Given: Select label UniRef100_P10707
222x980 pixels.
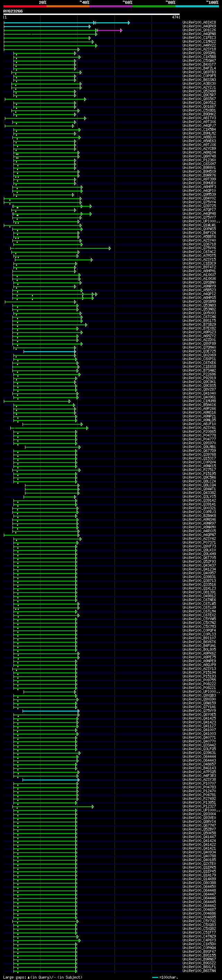Looking at the screenshot, I should pos(199,783).
